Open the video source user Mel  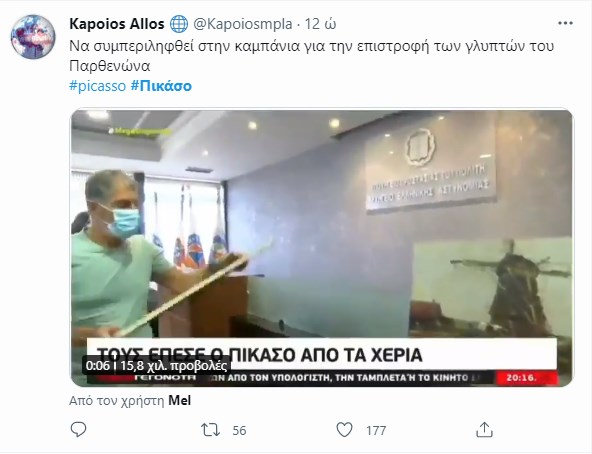click(x=179, y=400)
